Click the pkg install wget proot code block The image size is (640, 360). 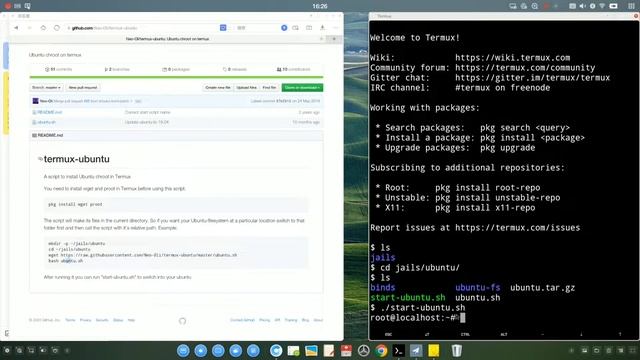click(x=176, y=204)
